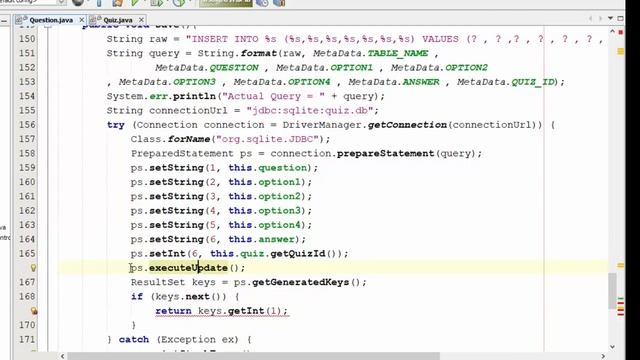Image resolution: width=640 pixels, height=360 pixels.
Task: Click 'this.question' on line 159
Action: (267, 168)
